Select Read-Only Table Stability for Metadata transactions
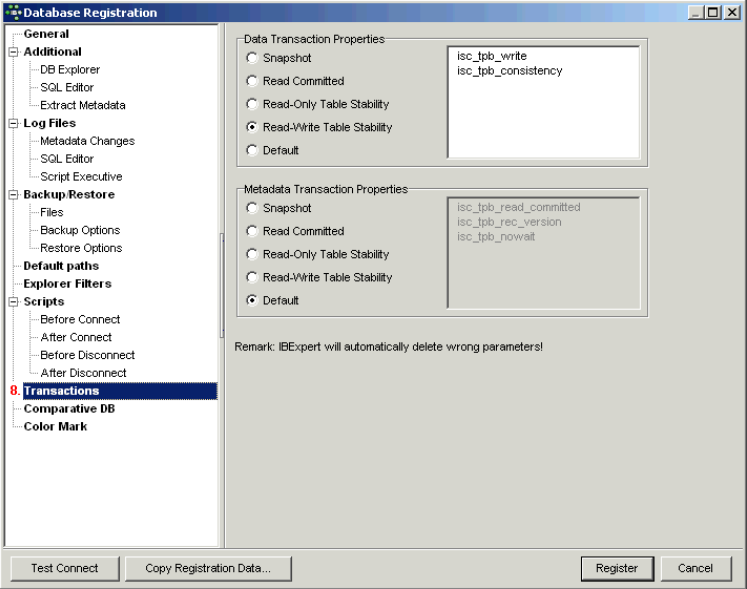747x589 pixels. [252, 254]
